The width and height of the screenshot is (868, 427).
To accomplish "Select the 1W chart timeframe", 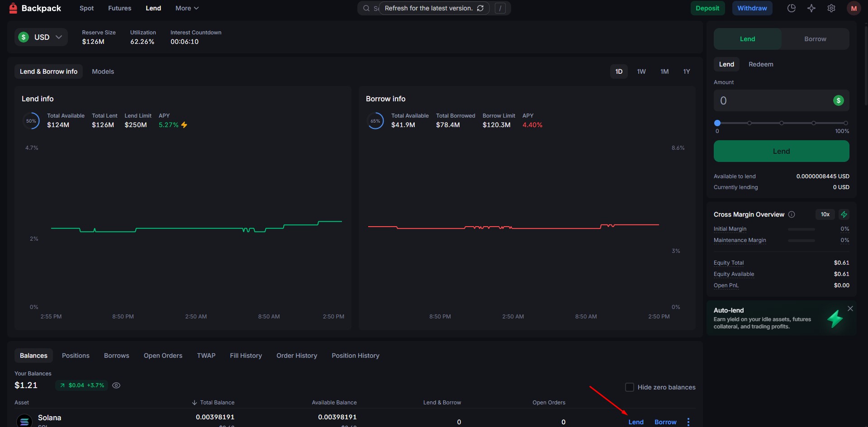I will click(x=641, y=71).
